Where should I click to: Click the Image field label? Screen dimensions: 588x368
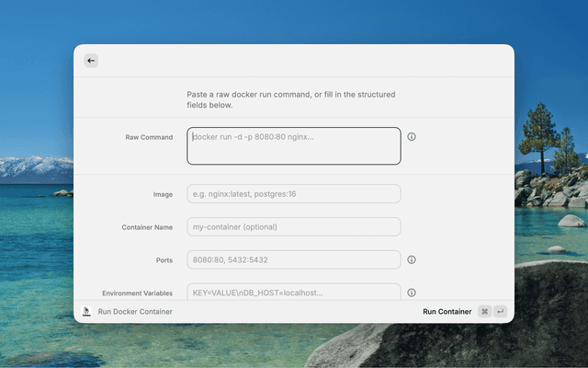tap(163, 194)
